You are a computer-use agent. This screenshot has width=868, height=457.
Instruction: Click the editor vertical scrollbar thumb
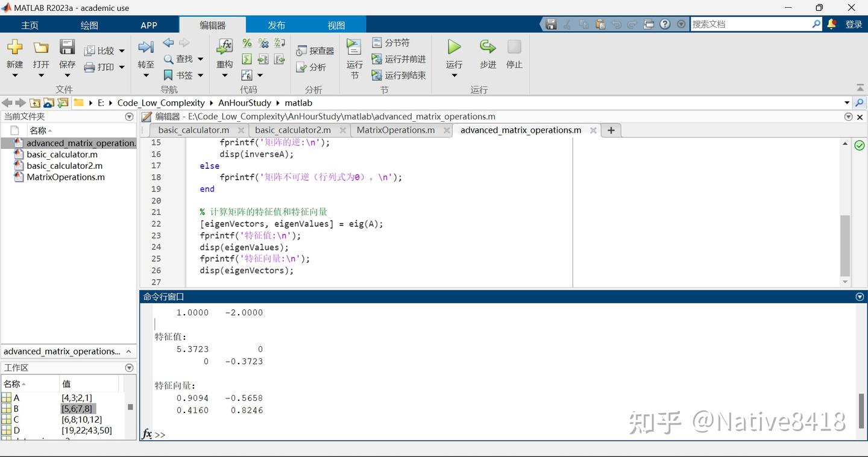pos(844,245)
